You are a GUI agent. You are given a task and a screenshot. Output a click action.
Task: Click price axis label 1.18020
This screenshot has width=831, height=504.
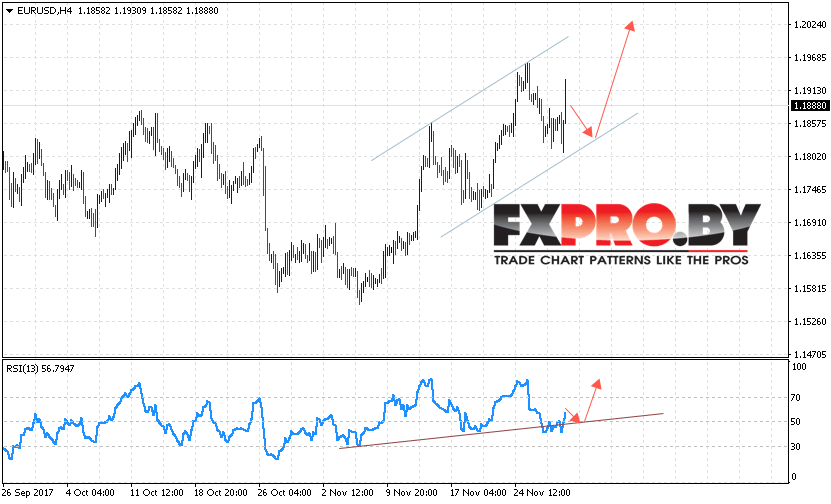tap(810, 156)
